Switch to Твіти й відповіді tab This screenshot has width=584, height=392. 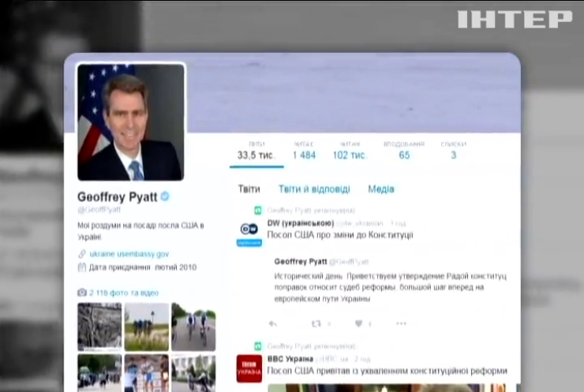click(314, 189)
